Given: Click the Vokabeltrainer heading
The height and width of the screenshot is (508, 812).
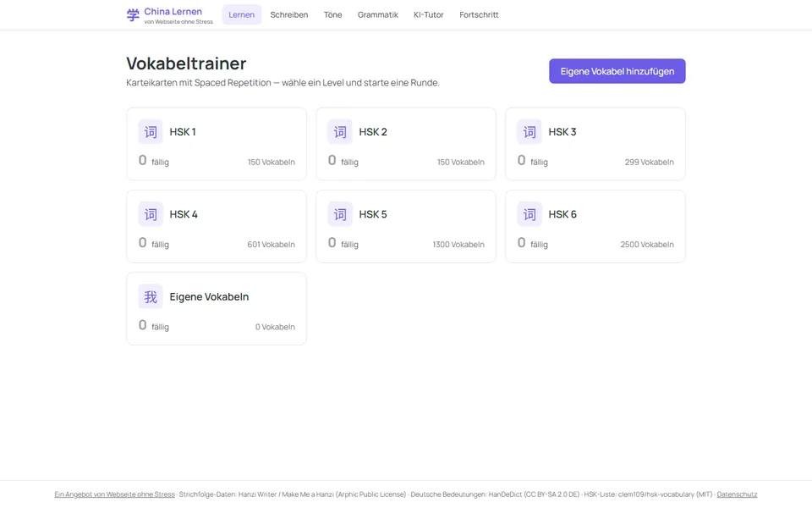Looking at the screenshot, I should pos(186,63).
